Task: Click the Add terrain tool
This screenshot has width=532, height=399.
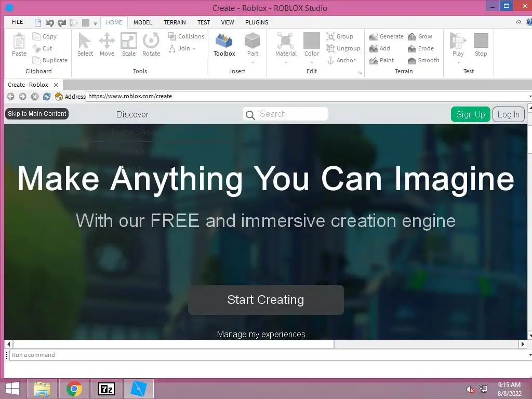Action: (380, 48)
